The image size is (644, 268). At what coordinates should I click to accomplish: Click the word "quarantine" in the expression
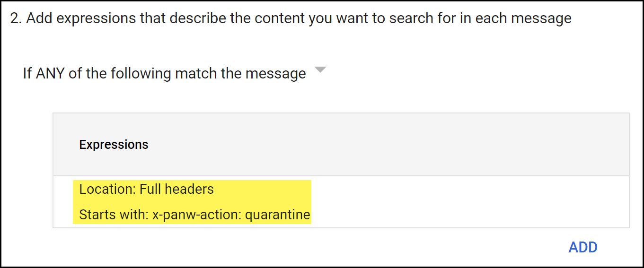click(x=277, y=216)
